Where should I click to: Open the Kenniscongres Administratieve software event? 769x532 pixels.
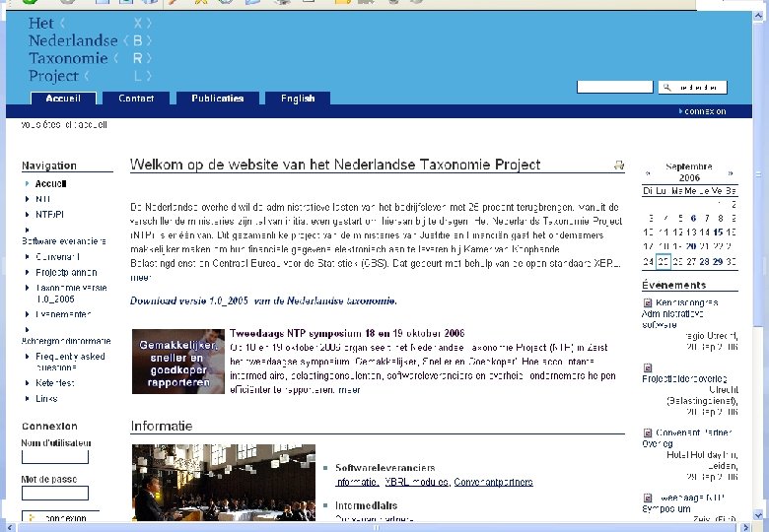point(680,313)
